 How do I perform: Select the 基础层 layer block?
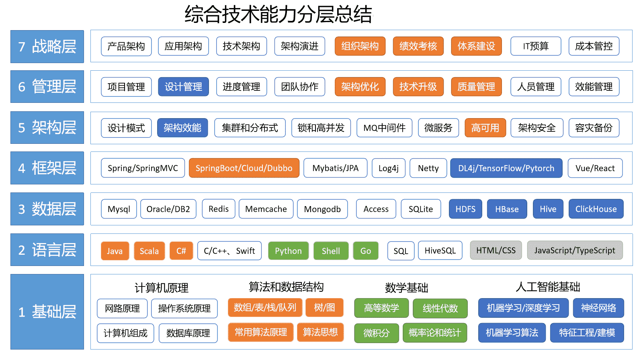47,312
